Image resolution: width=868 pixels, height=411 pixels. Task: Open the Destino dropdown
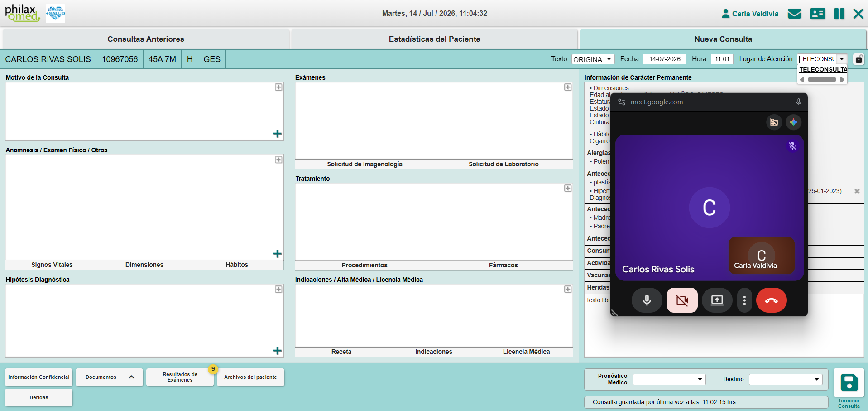pos(786,379)
